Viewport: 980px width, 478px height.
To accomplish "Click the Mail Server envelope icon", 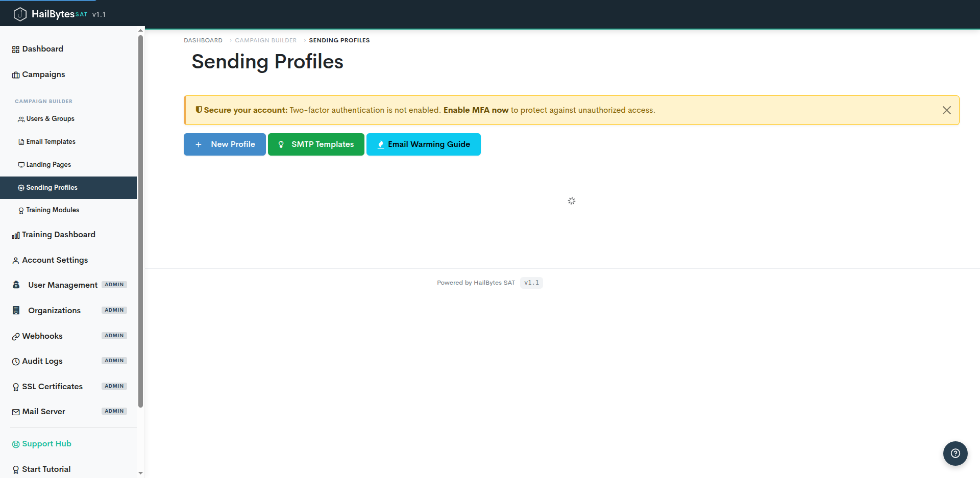I will coord(16,412).
